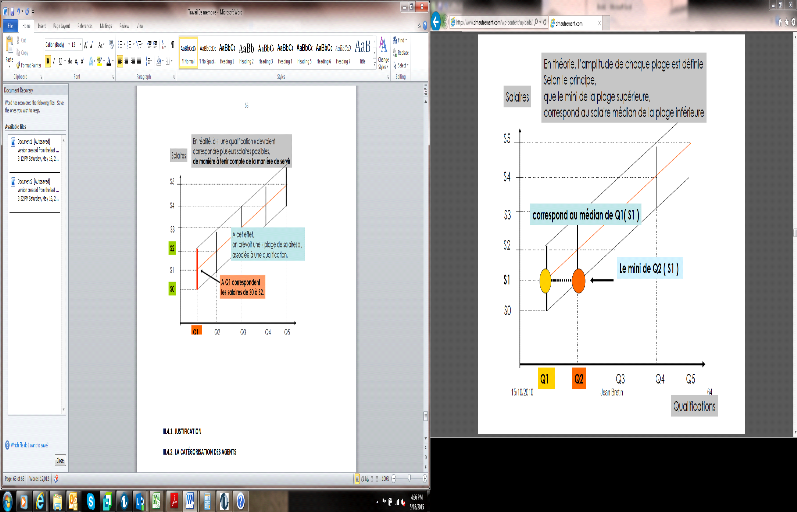Viewport: 797px width, 512px height.
Task: Click the 'Which file do I want to save' link
Action: pos(28,442)
